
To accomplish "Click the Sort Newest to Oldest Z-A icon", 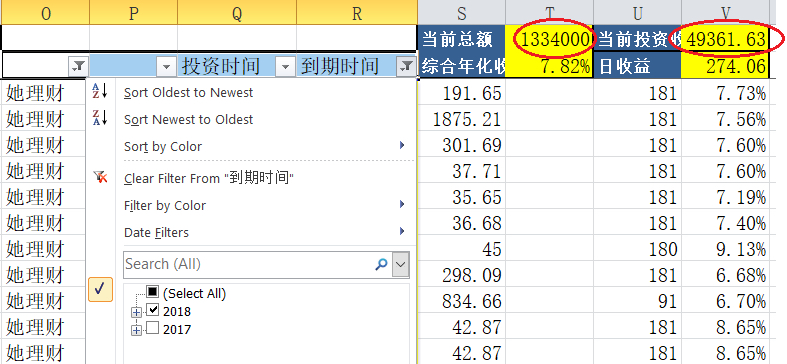I will (100, 118).
